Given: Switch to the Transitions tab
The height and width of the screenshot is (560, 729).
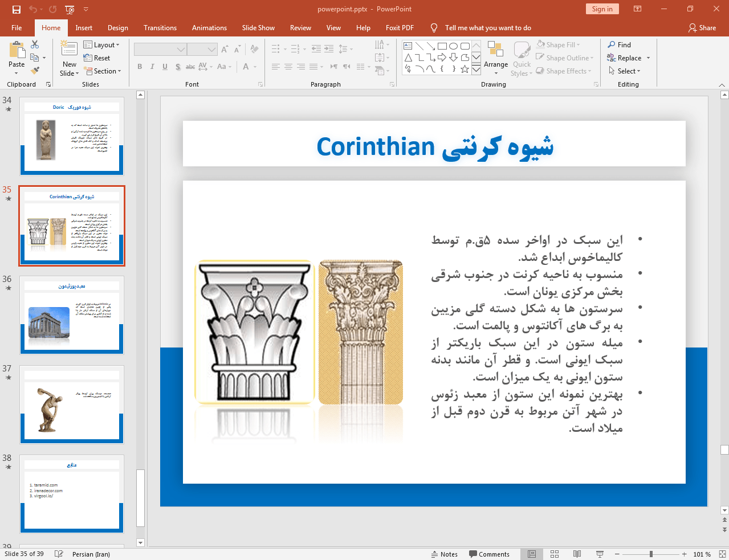Looking at the screenshot, I should coord(160,27).
